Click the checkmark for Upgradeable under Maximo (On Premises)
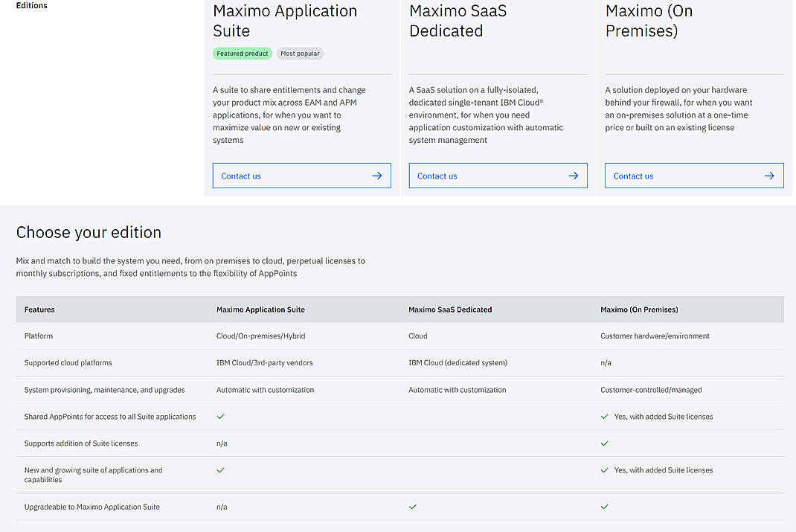The height and width of the screenshot is (532, 796). [x=604, y=507]
